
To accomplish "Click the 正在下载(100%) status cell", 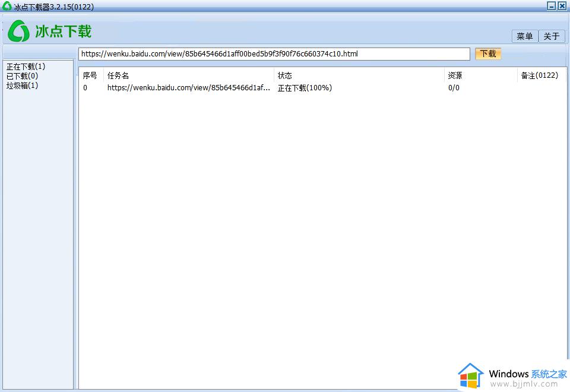I will pos(305,88).
